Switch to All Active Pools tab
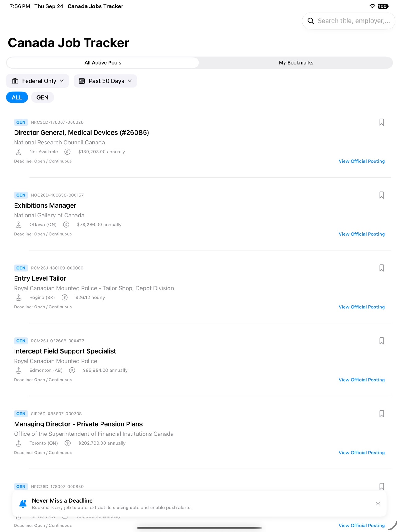This screenshot has height=532, width=399. click(103, 63)
